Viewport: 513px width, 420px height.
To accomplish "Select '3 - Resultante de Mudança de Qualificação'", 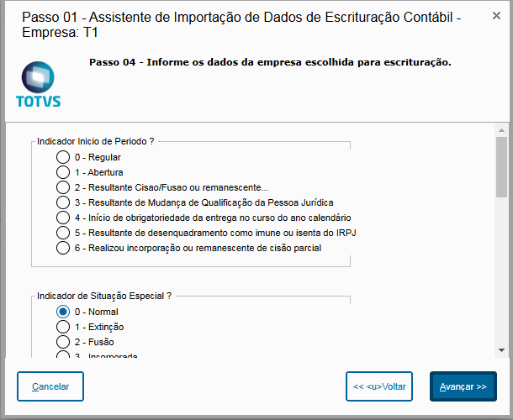I will coord(63,202).
